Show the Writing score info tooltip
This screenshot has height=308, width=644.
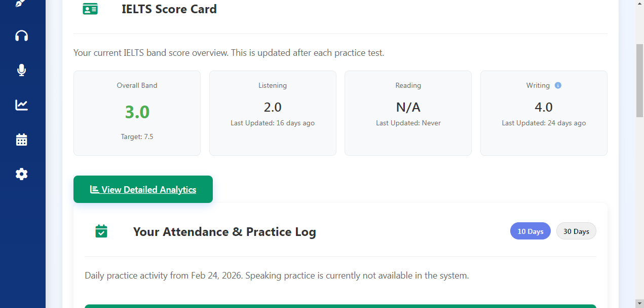tap(558, 85)
